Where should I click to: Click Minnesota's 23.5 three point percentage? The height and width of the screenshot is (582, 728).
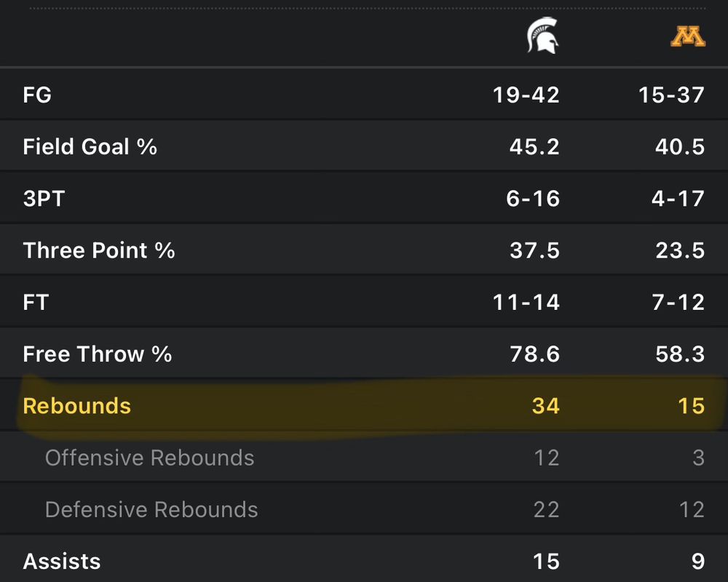pos(679,250)
